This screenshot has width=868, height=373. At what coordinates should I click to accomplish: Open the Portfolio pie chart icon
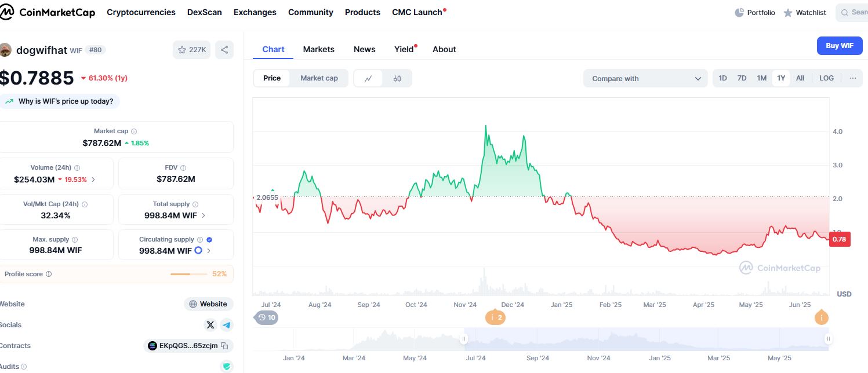(x=739, y=12)
